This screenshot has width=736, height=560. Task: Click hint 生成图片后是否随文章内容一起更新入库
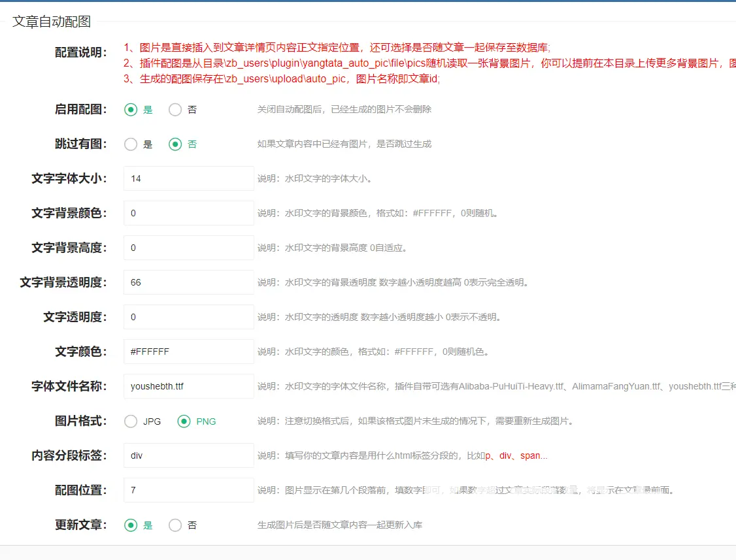coord(340,525)
